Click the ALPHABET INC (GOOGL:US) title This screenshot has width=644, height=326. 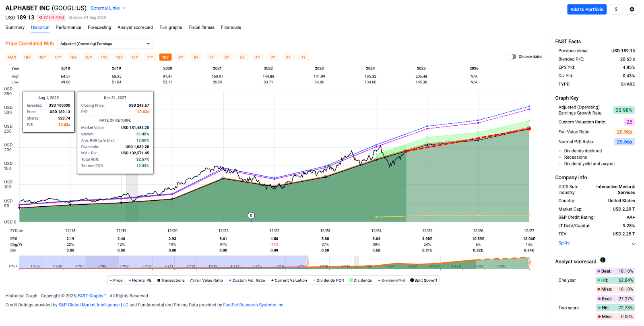coord(45,8)
